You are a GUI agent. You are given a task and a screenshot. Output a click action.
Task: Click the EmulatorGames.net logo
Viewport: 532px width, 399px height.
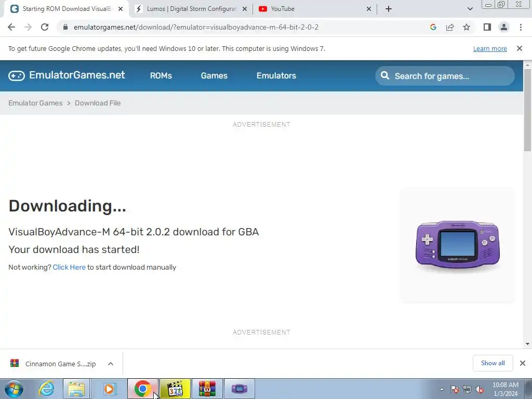coord(66,75)
